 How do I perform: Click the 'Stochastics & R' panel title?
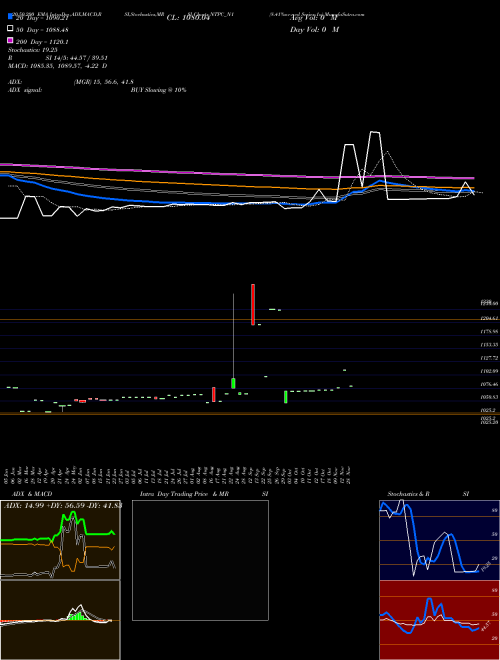[x=409, y=494]
